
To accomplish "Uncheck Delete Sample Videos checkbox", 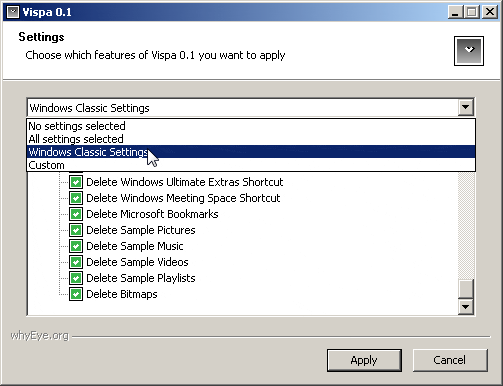I will point(76,262).
